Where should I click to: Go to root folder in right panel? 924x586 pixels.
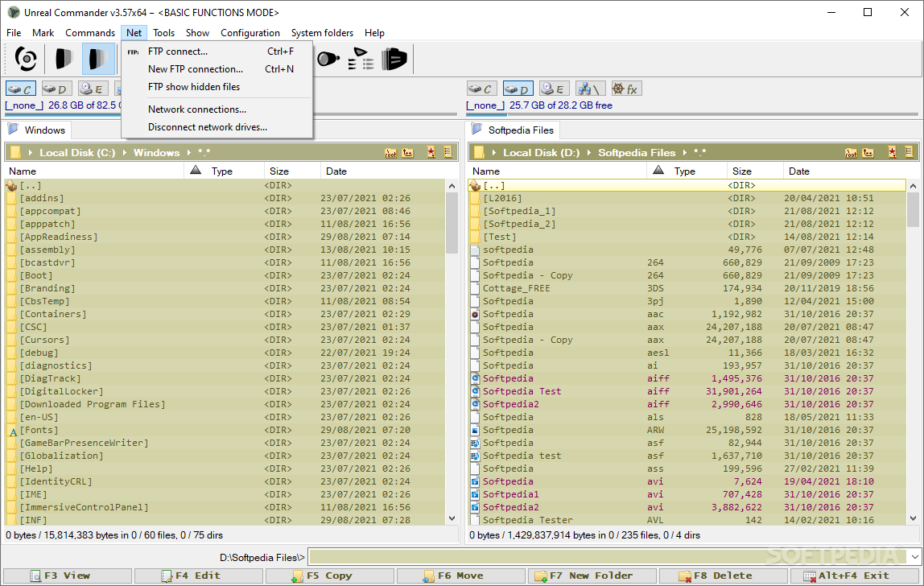click(x=851, y=153)
